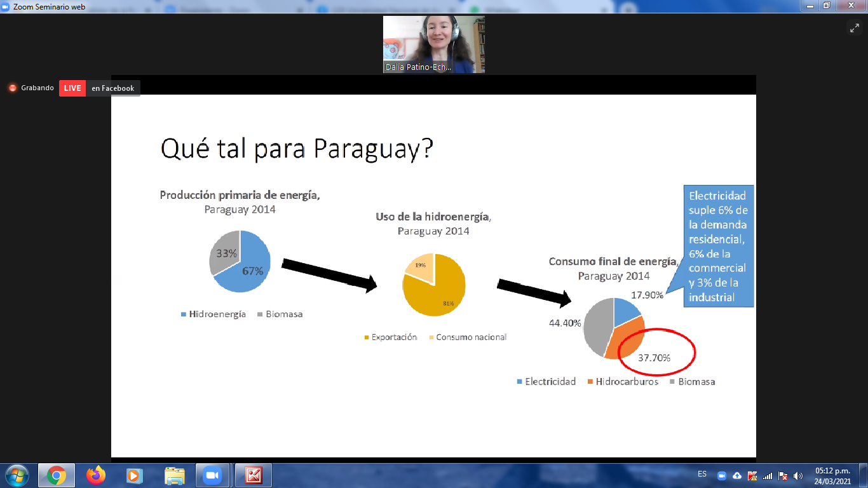Click the Zoom icon in the system tray
The width and height of the screenshot is (868, 488).
click(722, 476)
